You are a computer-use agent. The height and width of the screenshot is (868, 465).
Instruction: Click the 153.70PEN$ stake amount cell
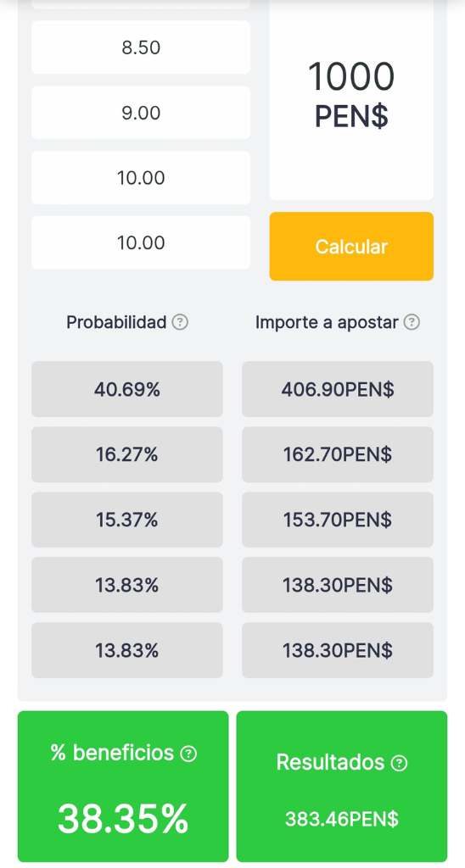point(338,520)
